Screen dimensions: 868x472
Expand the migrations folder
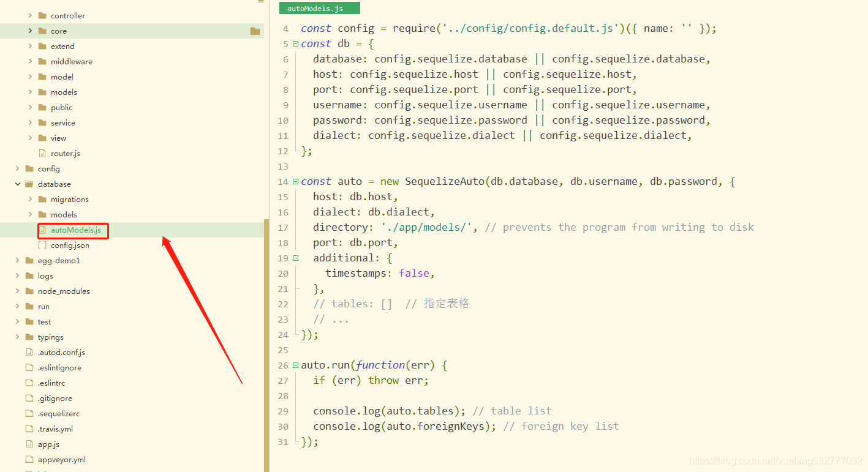pyautogui.click(x=29, y=199)
